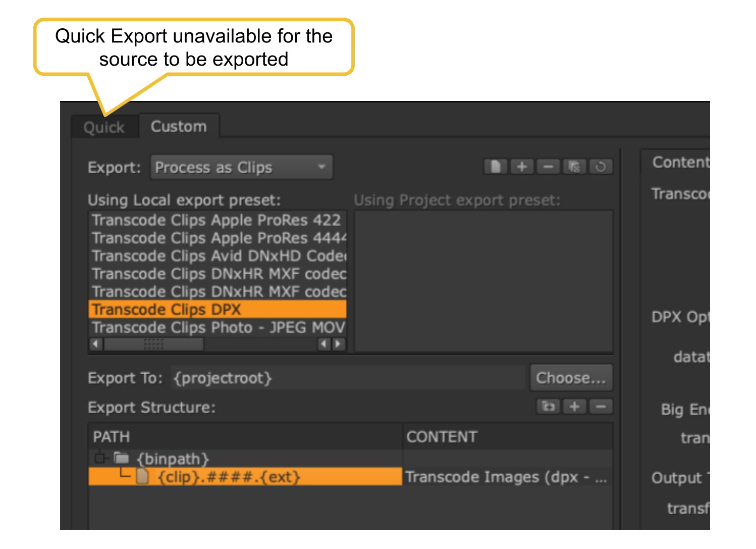Add a new export structure item
The width and height of the screenshot is (756, 549).
point(574,407)
